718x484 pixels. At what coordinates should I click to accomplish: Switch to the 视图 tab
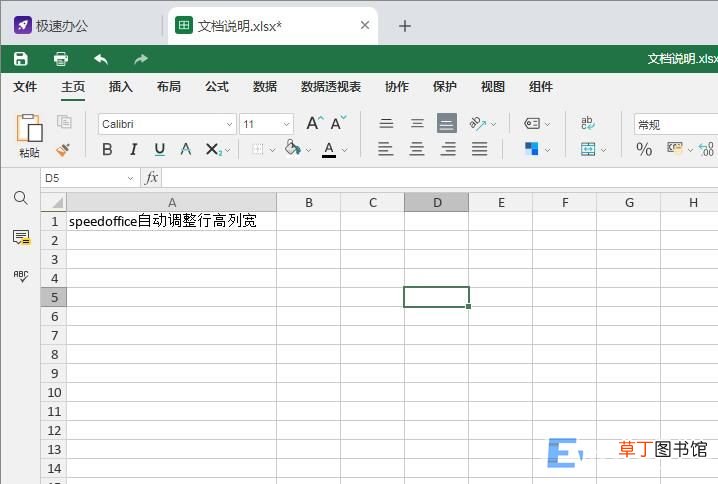[493, 87]
